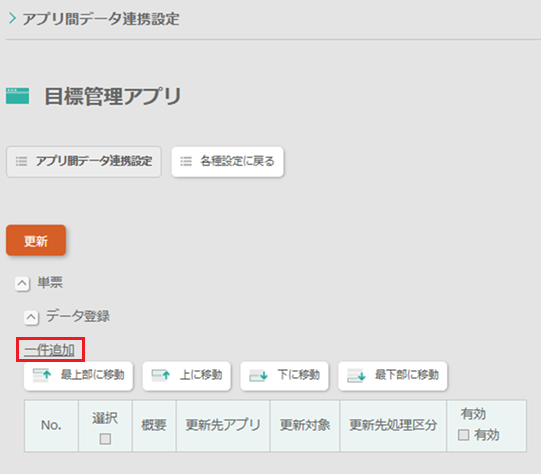
Task: Click the 一件追加 link
Action: coord(49,350)
